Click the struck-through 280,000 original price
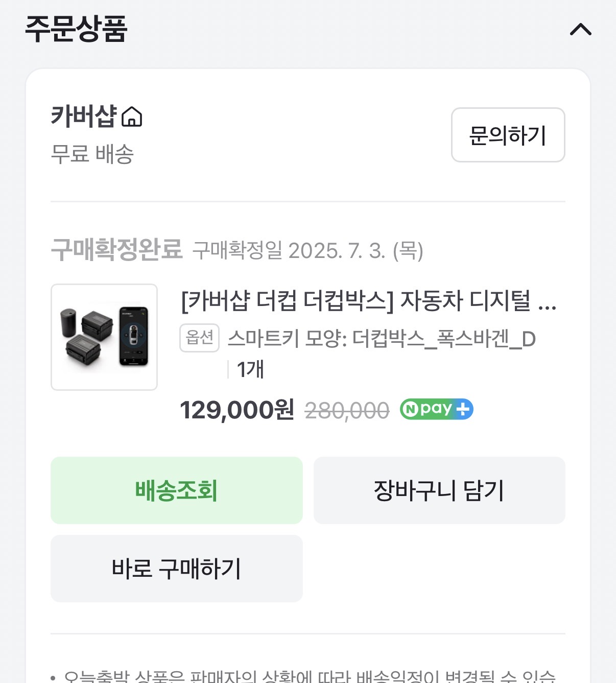Viewport: 616px width, 683px height. click(x=347, y=411)
